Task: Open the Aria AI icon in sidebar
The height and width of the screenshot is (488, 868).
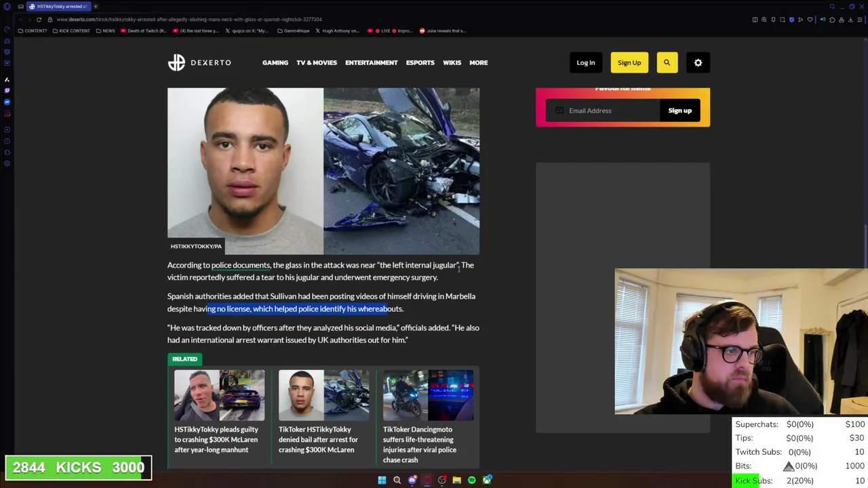Action: [7, 79]
